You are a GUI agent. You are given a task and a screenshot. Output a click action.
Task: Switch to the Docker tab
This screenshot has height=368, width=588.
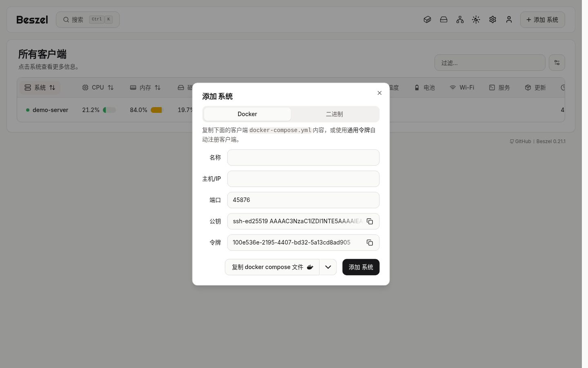click(x=247, y=114)
